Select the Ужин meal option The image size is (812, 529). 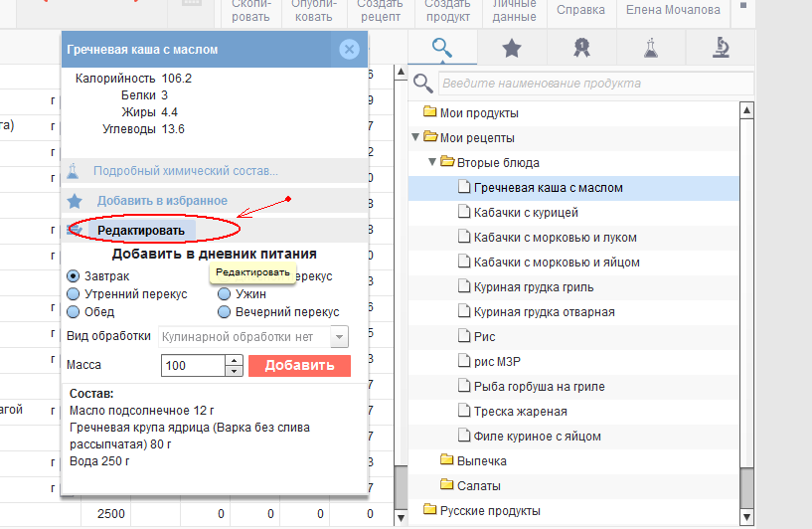[x=225, y=294]
